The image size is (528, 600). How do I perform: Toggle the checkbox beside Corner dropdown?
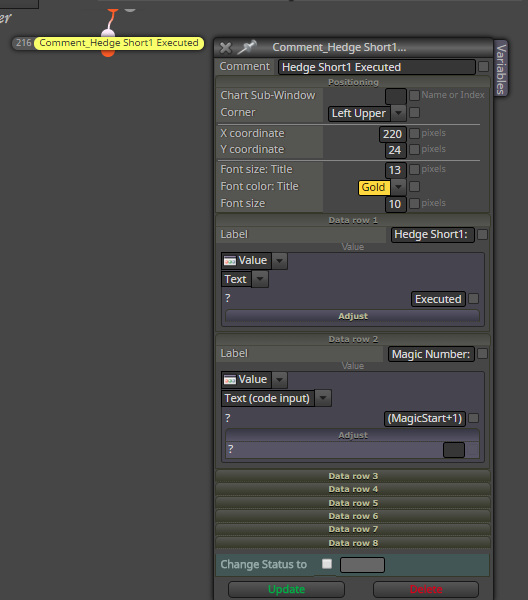(414, 112)
